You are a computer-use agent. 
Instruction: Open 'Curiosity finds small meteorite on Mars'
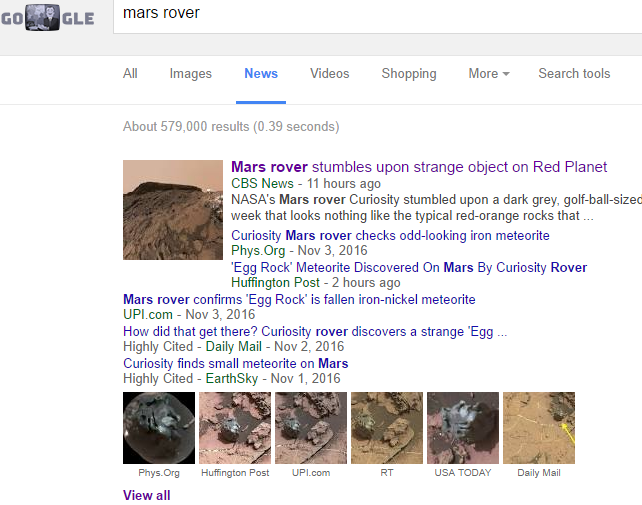(x=235, y=364)
